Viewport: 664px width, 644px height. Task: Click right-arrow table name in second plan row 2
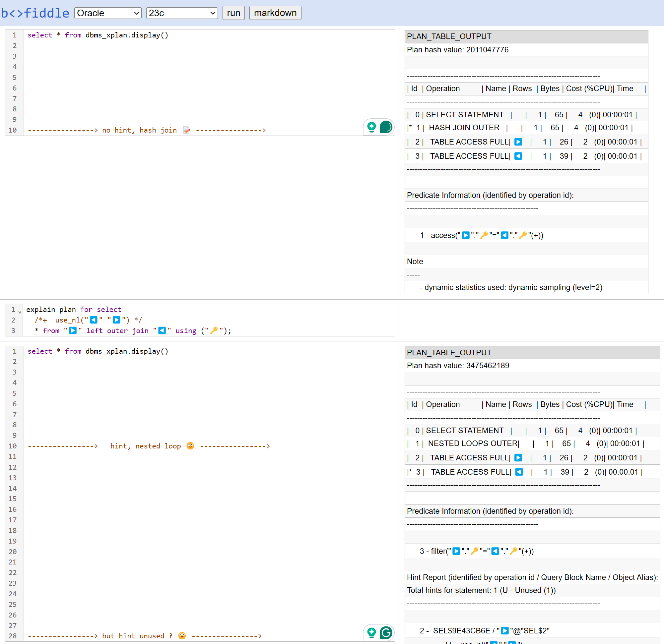click(518, 457)
